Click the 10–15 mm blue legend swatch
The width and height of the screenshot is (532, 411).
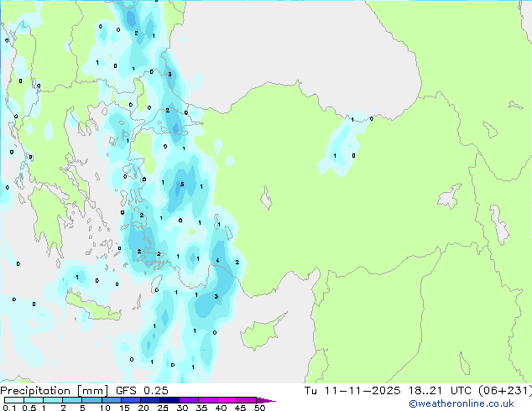point(112,400)
